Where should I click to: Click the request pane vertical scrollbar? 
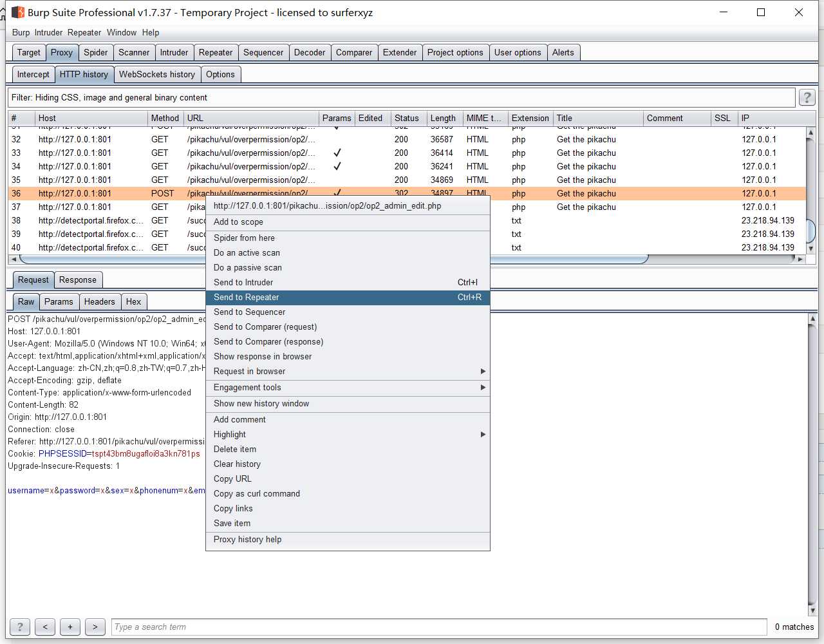pos(812,464)
